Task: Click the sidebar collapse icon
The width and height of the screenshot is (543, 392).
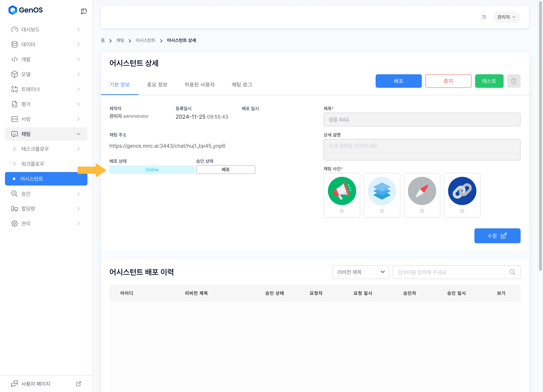Action: (x=84, y=11)
